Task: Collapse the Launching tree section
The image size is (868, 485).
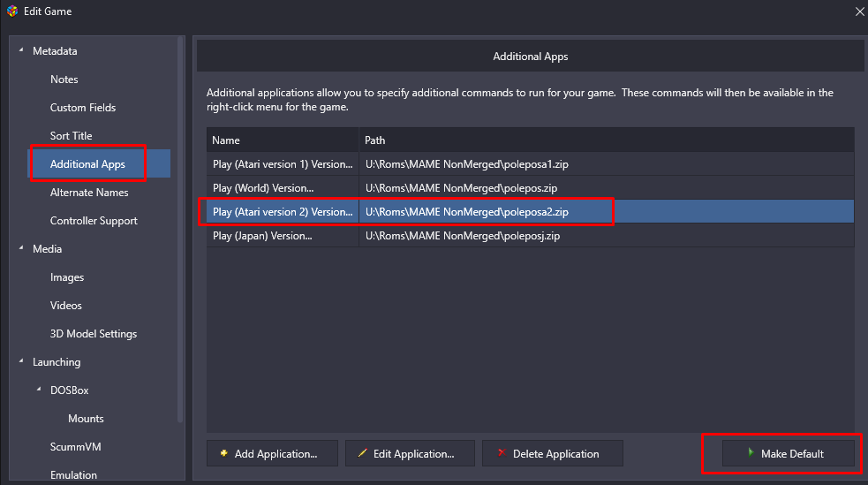Action: [21, 361]
